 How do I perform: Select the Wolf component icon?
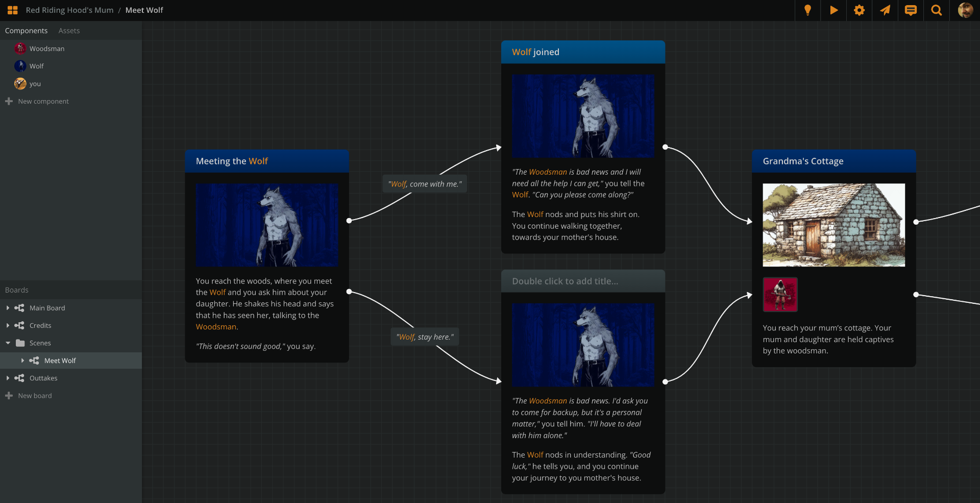pyautogui.click(x=20, y=66)
